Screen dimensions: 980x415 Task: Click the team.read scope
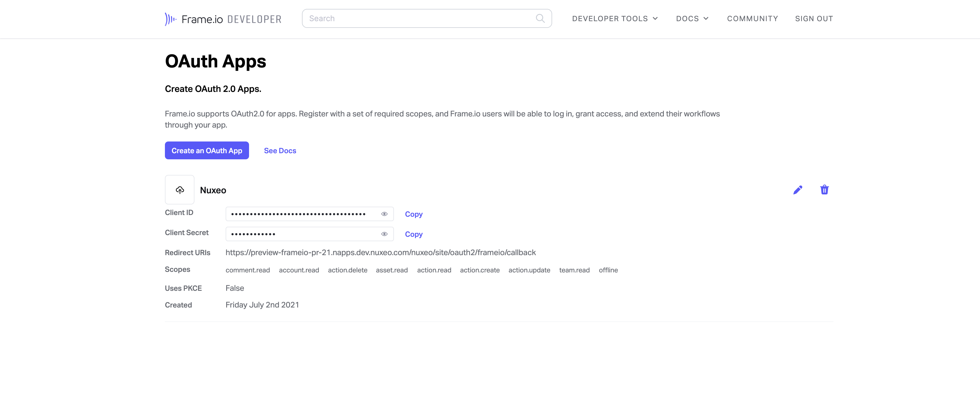pos(574,270)
